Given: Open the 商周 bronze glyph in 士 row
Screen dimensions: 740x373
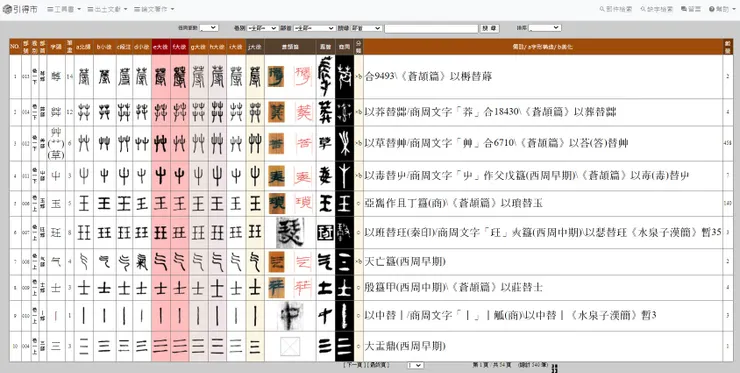Looking at the screenshot, I should point(345,288).
